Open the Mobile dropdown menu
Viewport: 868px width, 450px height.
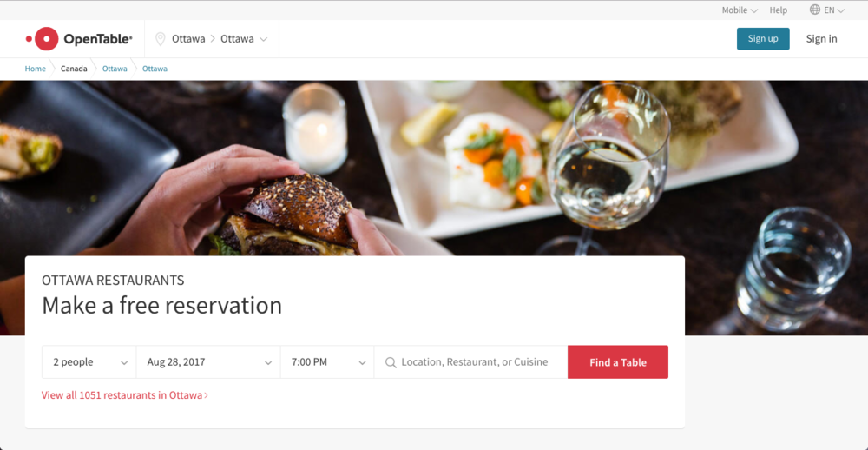tap(740, 10)
